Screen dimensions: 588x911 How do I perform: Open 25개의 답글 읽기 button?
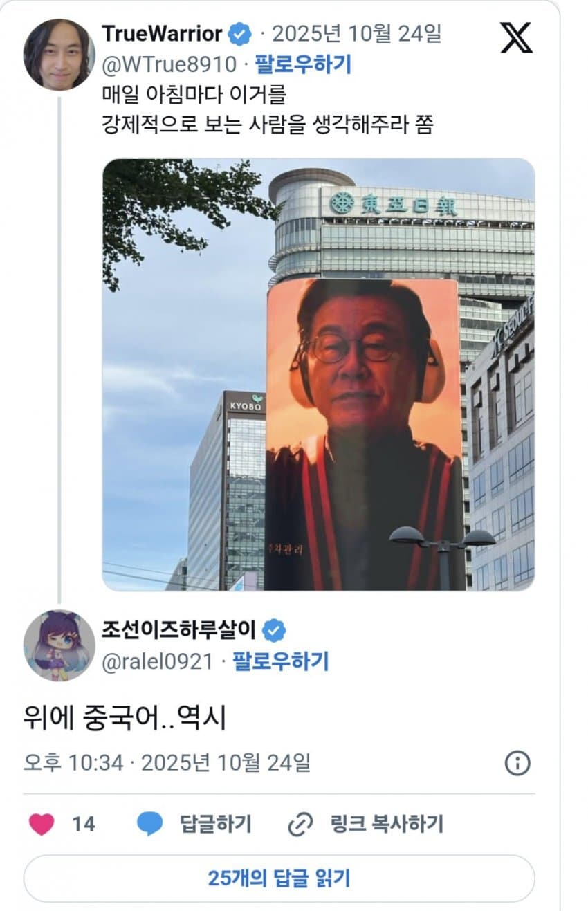coord(279,878)
